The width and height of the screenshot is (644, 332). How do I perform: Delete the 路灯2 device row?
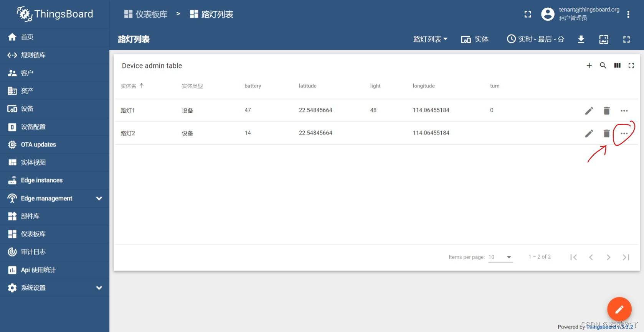[x=606, y=133]
